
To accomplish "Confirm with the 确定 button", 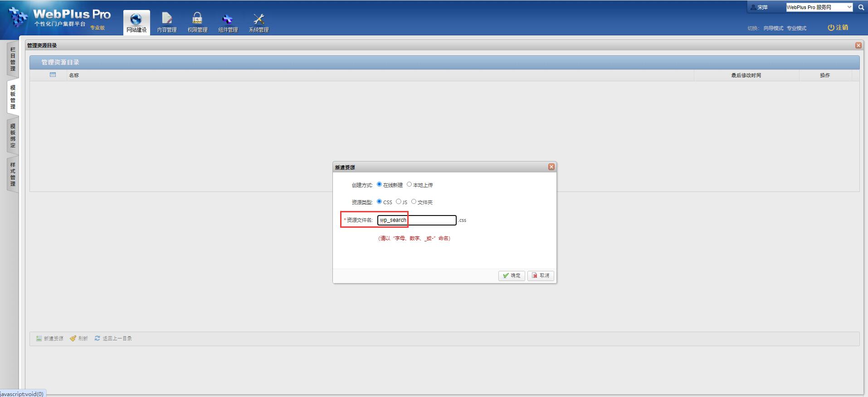I will 512,275.
